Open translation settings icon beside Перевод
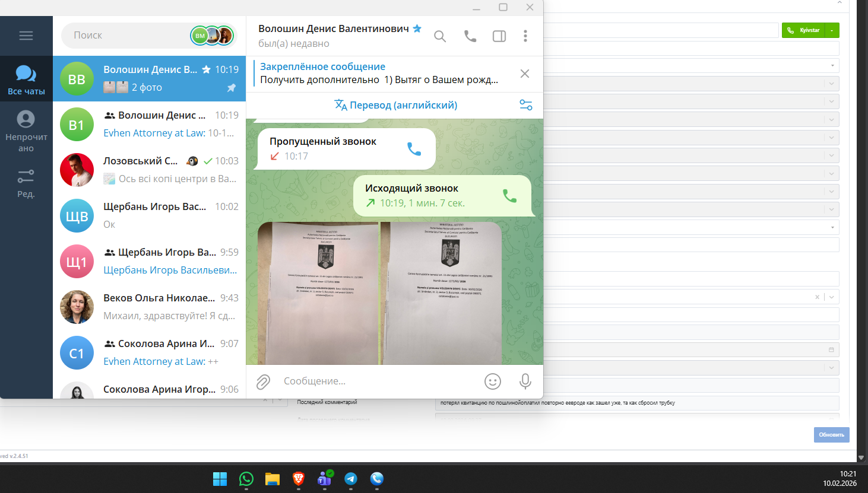868x493 pixels. click(526, 105)
